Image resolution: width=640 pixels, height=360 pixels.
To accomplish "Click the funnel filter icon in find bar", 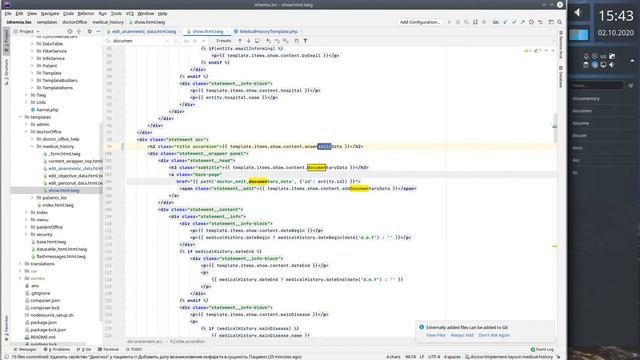I will (x=305, y=41).
